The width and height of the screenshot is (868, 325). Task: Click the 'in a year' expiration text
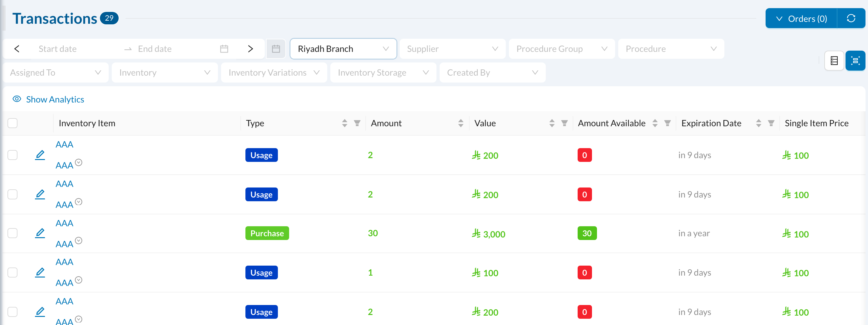tap(694, 233)
